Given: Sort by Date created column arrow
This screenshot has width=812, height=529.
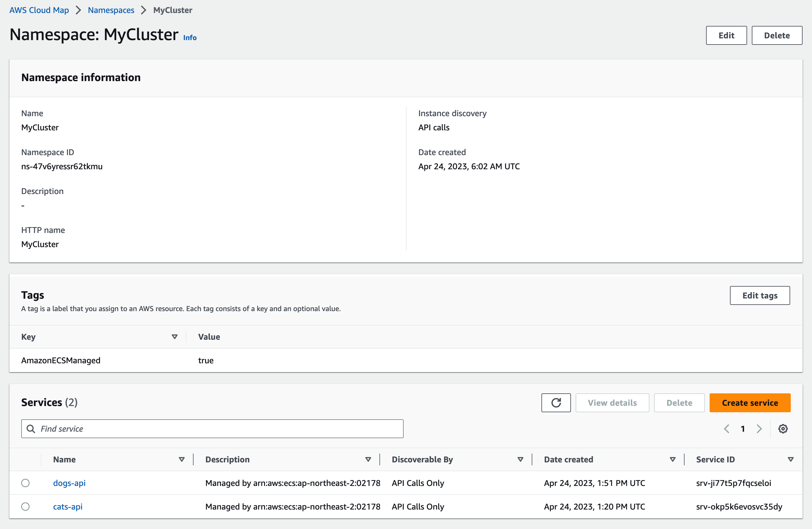Looking at the screenshot, I should [x=672, y=459].
